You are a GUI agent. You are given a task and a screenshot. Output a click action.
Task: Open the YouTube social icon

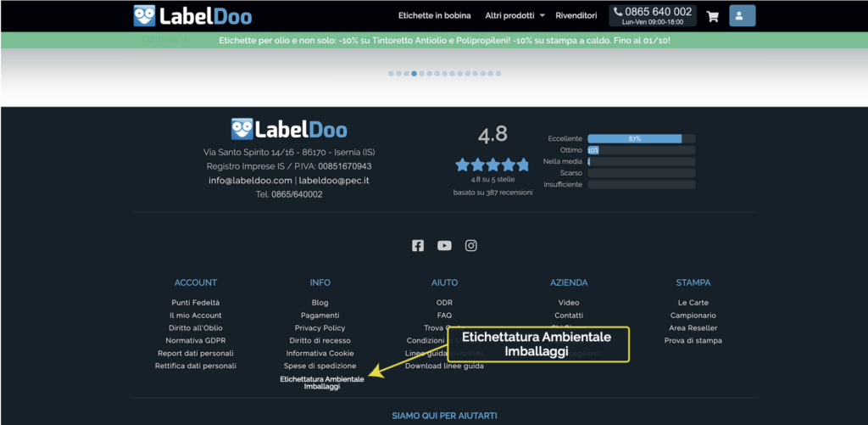(x=444, y=245)
